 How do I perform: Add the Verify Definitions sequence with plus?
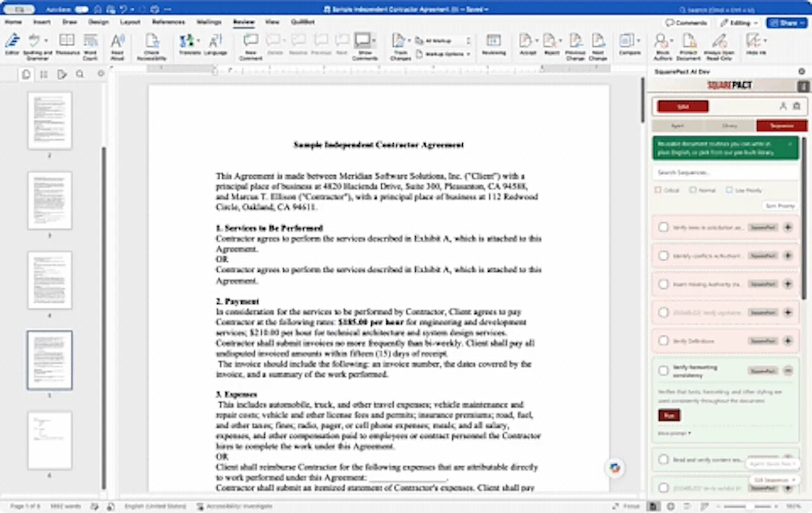(788, 341)
